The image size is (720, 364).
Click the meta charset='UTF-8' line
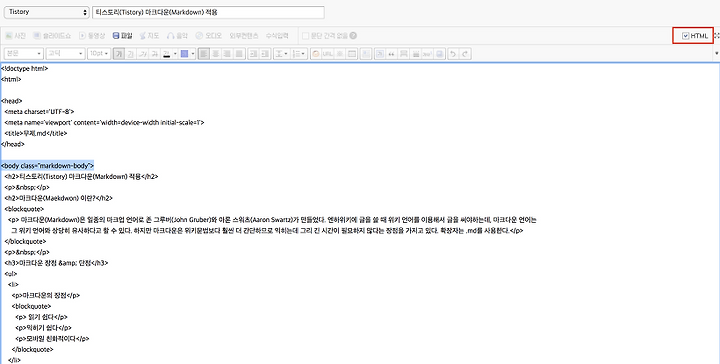[x=39, y=112]
